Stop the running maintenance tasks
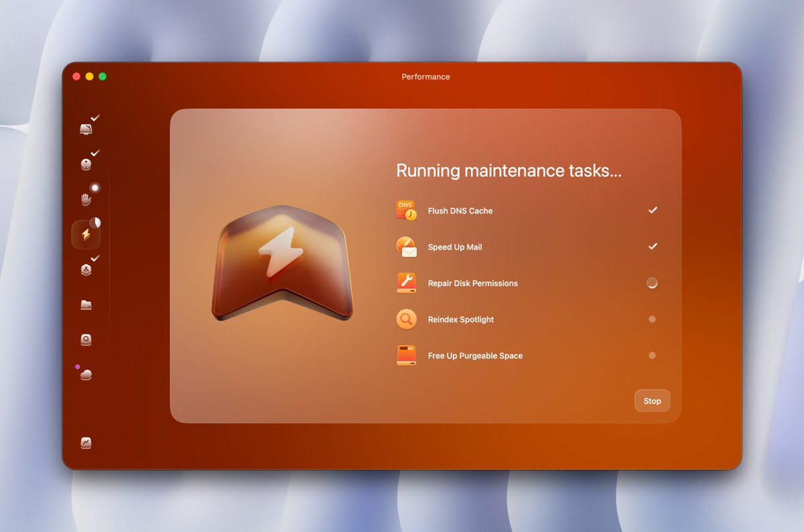 click(652, 401)
